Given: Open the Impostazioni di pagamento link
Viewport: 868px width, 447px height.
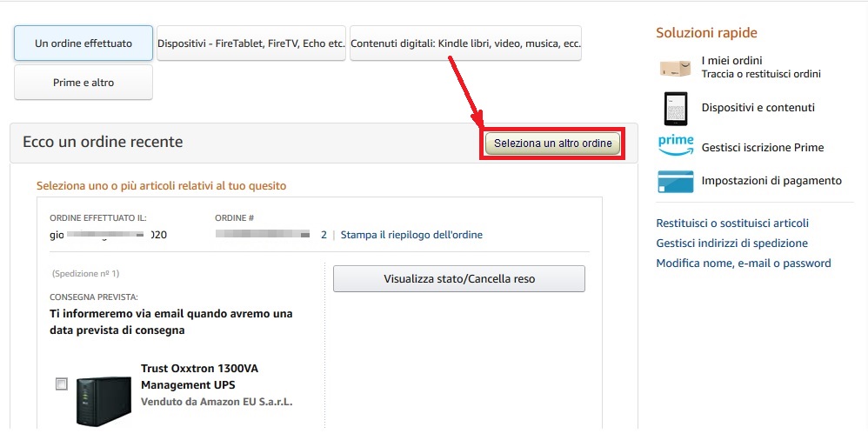Looking at the screenshot, I should [x=771, y=181].
